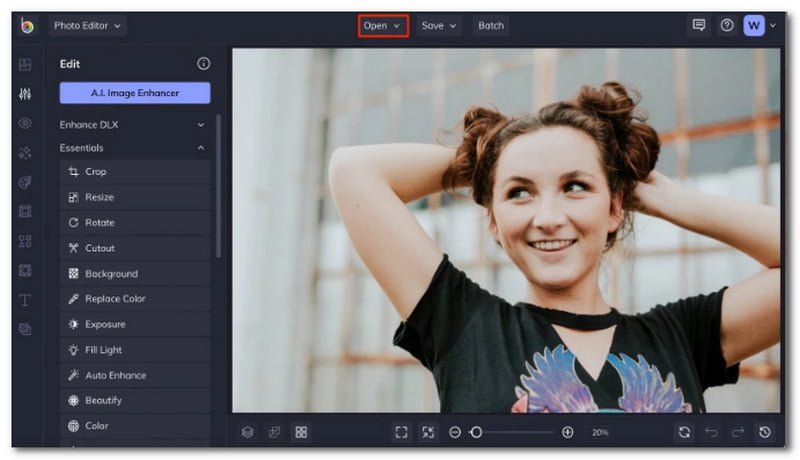Expand the Enhance DLX section
Image resolution: width=800 pixels, height=460 pixels.
[201, 125]
